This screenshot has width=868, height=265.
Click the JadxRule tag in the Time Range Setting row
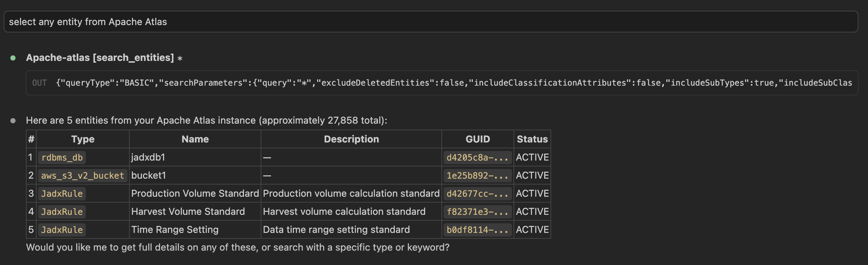click(x=62, y=230)
